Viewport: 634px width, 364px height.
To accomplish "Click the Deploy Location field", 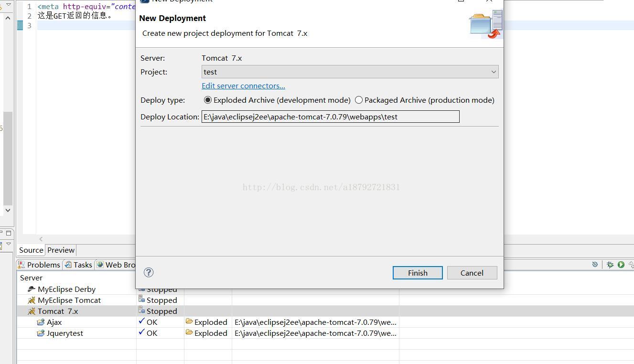I will 330,117.
